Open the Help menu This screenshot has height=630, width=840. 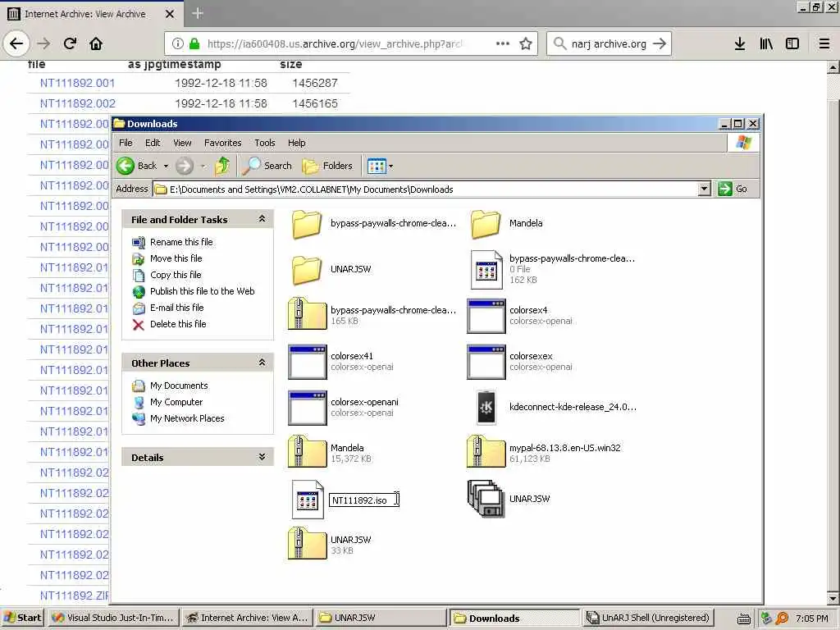coord(297,143)
